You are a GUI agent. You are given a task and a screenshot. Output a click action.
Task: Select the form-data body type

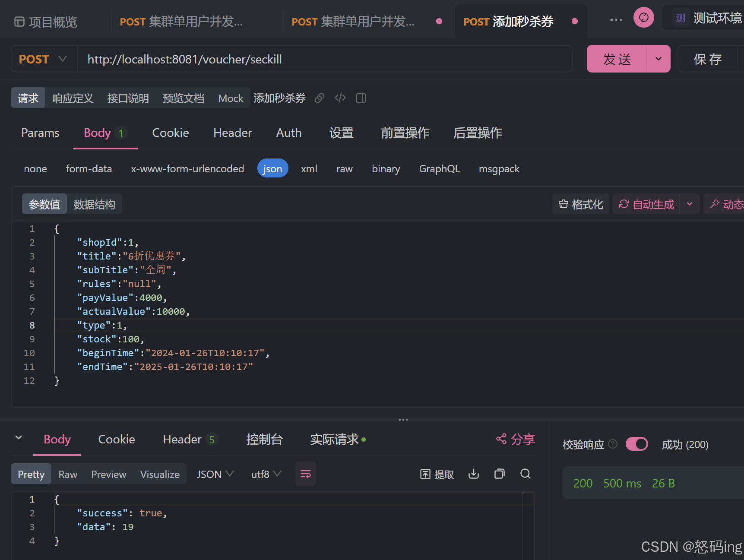pos(89,169)
